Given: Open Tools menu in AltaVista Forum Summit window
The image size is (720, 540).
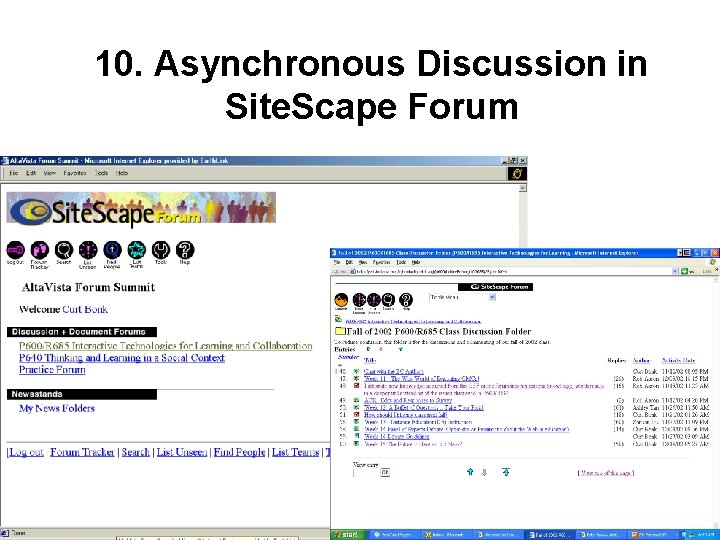Looking at the screenshot, I should point(101,173).
